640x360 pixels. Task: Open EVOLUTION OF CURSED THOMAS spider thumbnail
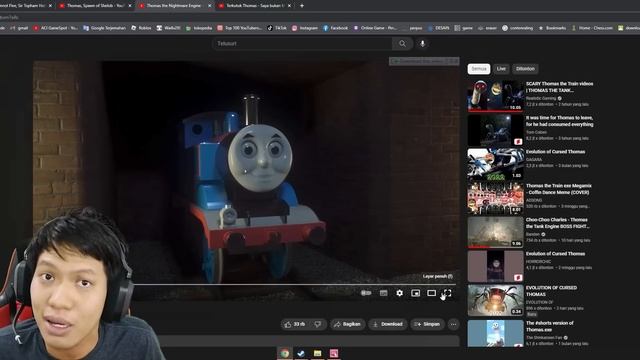point(496,300)
